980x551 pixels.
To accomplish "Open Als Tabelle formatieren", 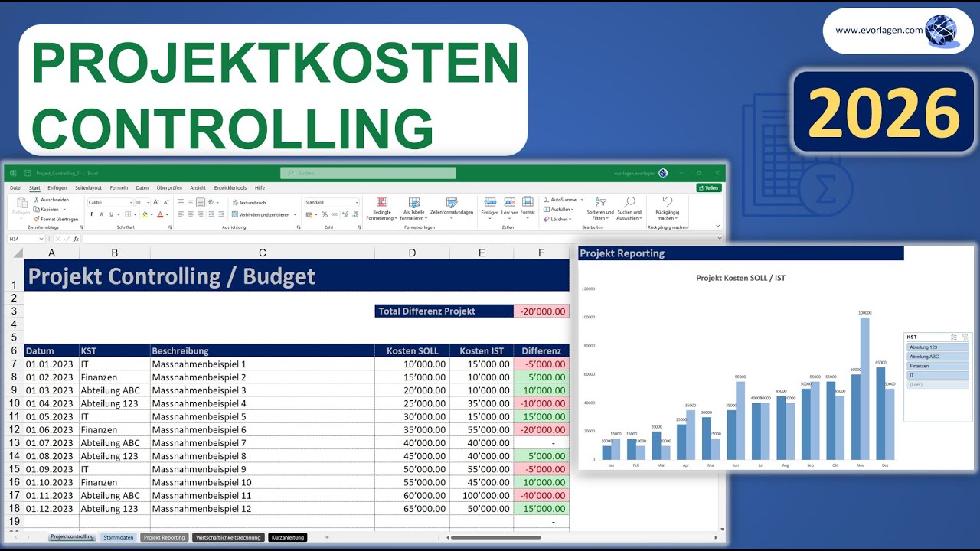I will point(414,210).
